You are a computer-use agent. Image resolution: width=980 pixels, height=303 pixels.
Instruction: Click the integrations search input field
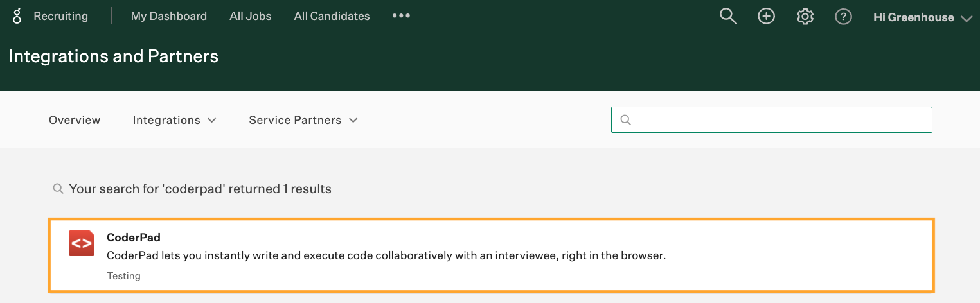click(771, 119)
